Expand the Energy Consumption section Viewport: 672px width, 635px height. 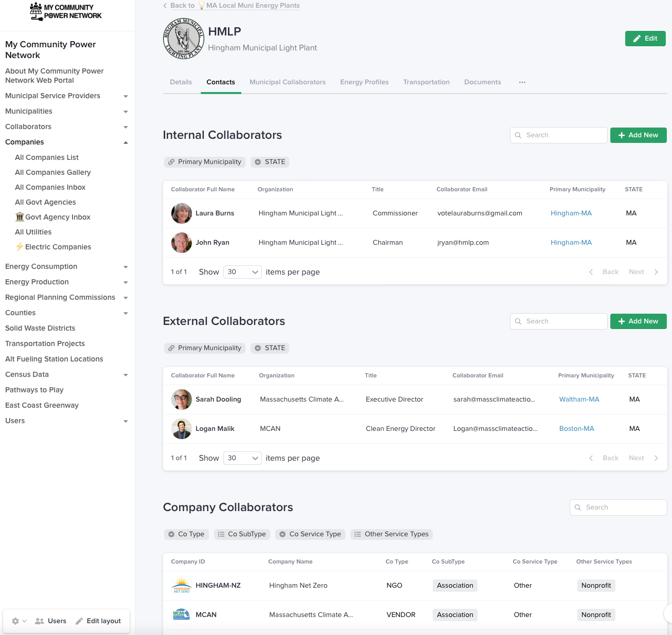(x=126, y=267)
